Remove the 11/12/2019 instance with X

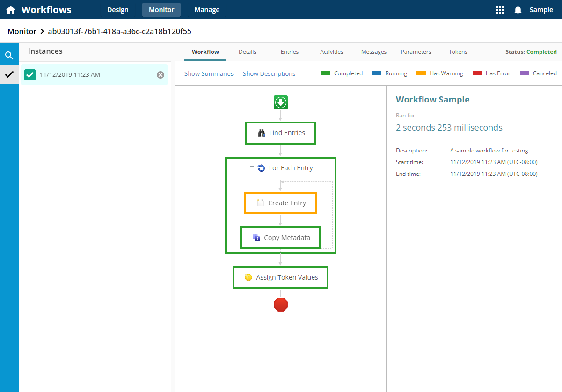coord(161,75)
